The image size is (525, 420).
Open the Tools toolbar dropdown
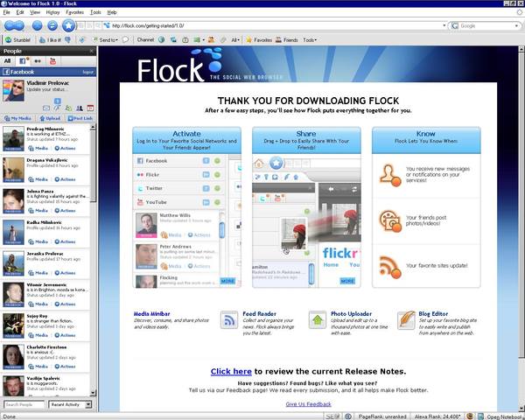[310, 40]
